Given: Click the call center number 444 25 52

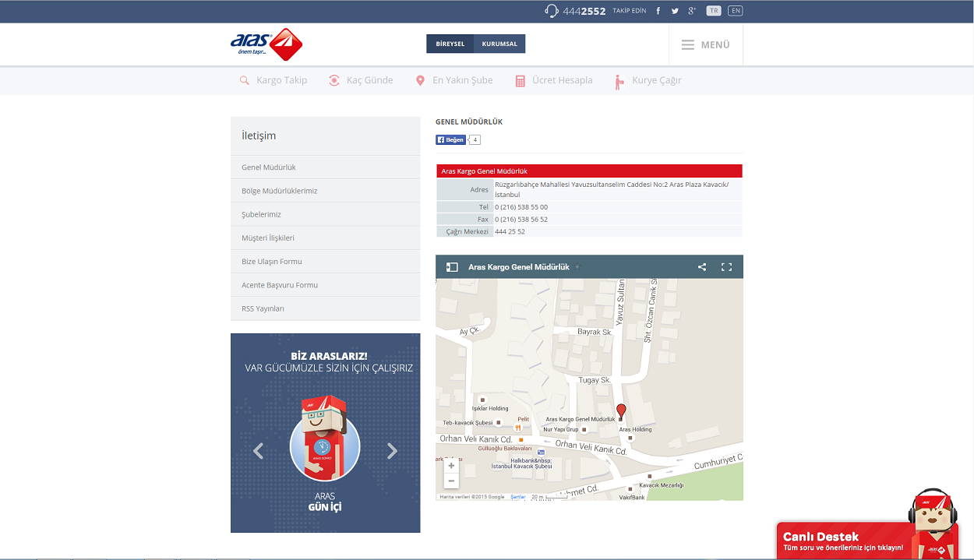Looking at the screenshot, I should coord(510,231).
